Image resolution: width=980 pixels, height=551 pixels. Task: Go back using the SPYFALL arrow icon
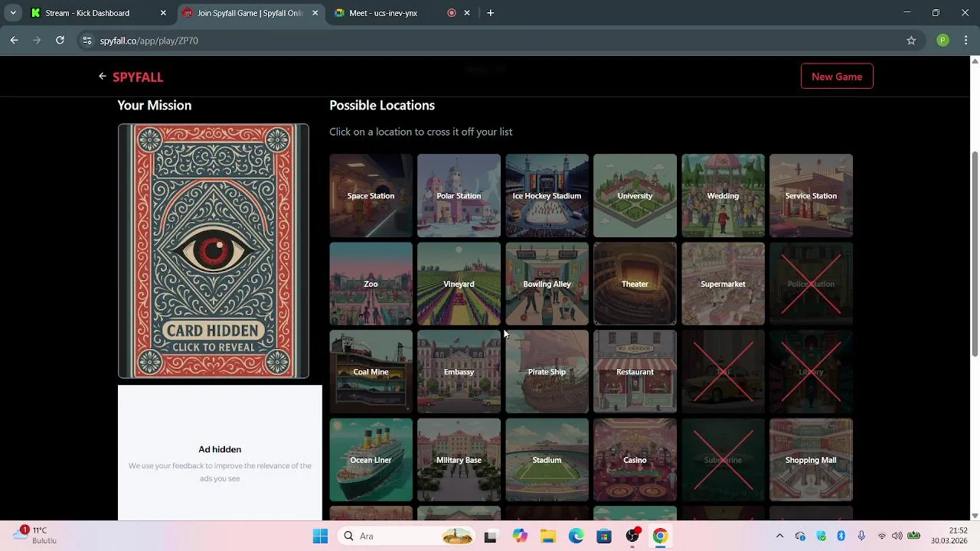point(102,77)
